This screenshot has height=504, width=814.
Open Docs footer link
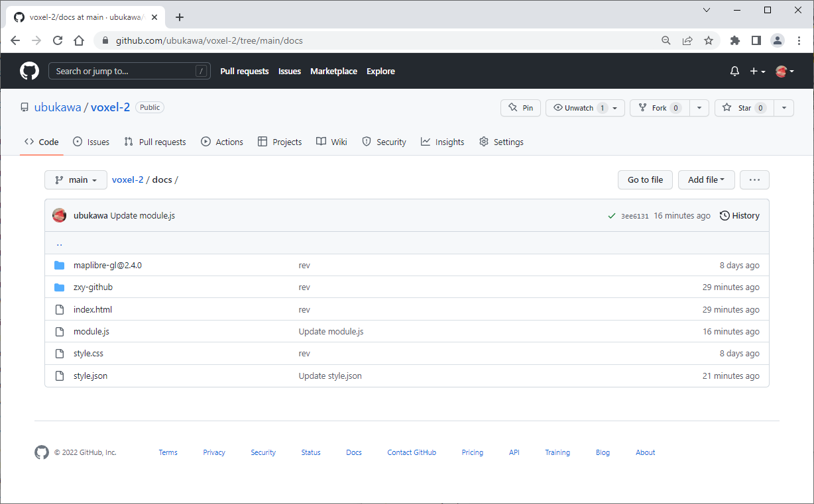(354, 452)
